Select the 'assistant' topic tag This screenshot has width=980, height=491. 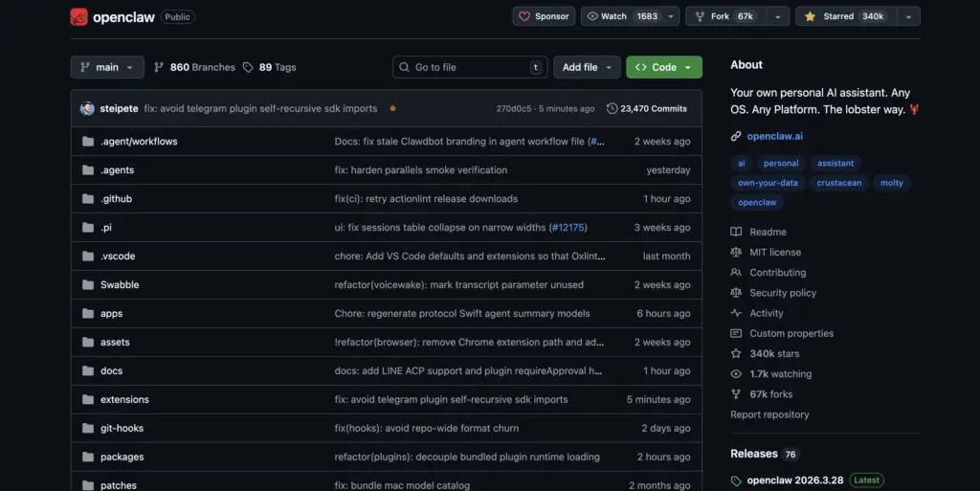835,163
